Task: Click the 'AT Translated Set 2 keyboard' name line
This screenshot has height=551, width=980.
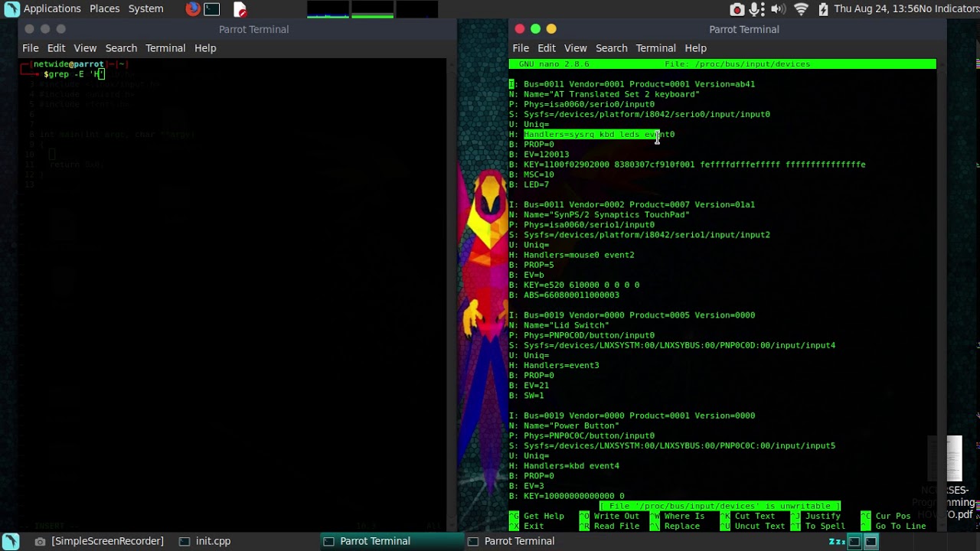Action: coord(604,94)
